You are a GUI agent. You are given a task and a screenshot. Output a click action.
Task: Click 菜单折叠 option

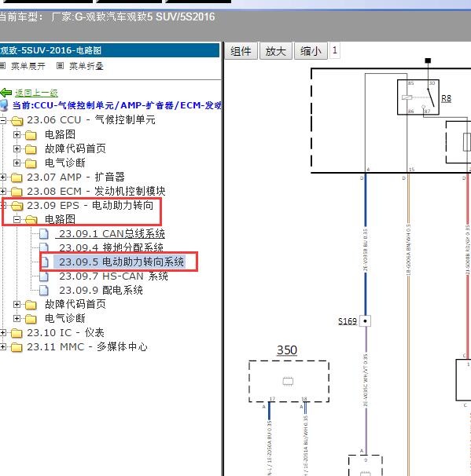pyautogui.click(x=86, y=66)
